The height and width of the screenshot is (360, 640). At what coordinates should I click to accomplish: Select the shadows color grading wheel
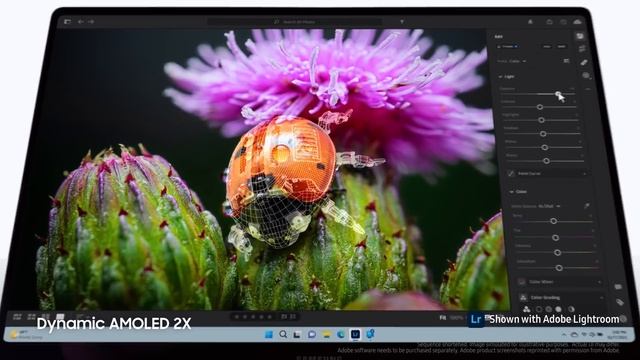(539, 309)
